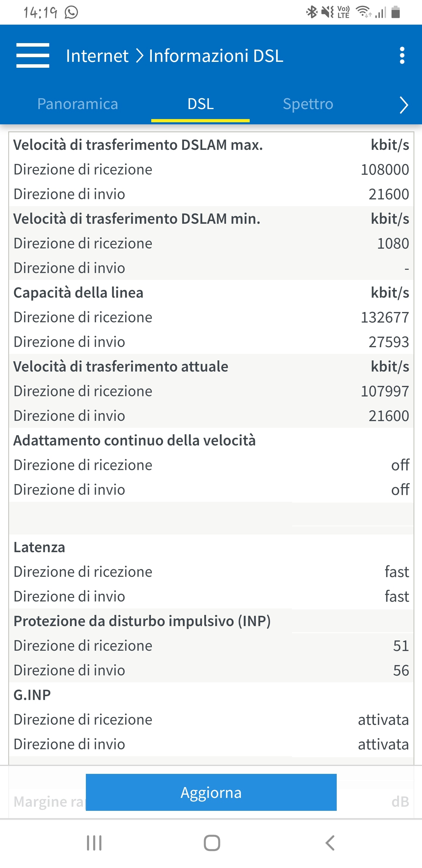Open the three-dot overflow menu
This screenshot has width=422, height=868.
[402, 56]
